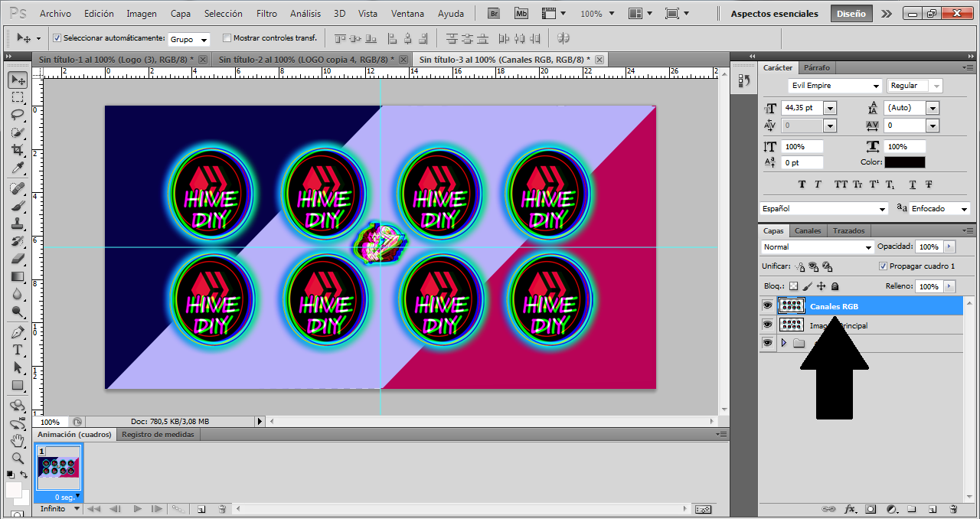The width and height of the screenshot is (980, 519).
Task: Open the Enfocado anti-aliasing dropdown
Action: [x=940, y=208]
